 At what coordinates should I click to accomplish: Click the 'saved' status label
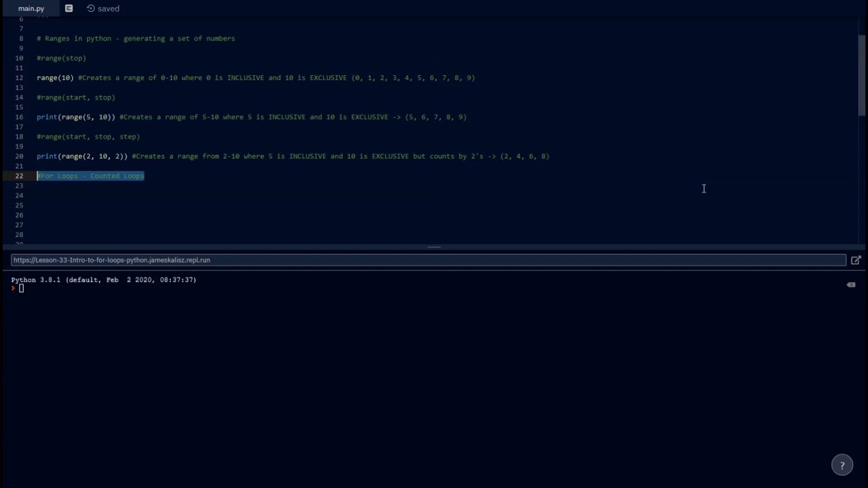coord(108,9)
